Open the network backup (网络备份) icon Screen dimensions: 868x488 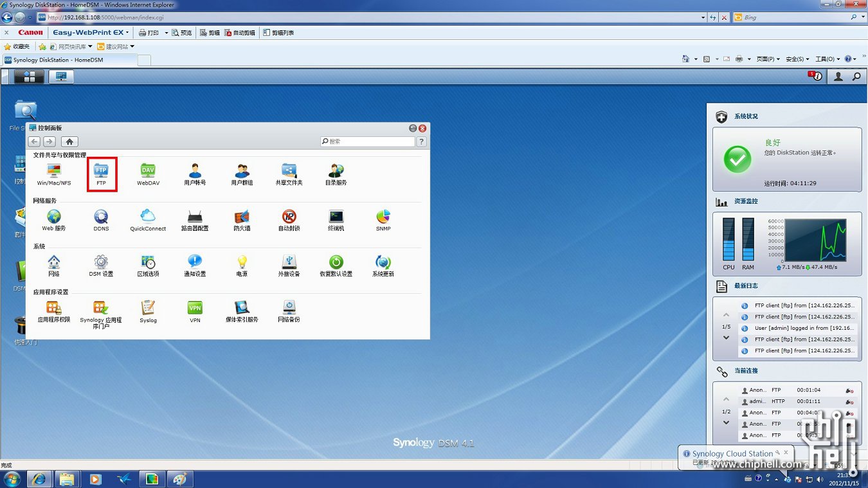[289, 311]
